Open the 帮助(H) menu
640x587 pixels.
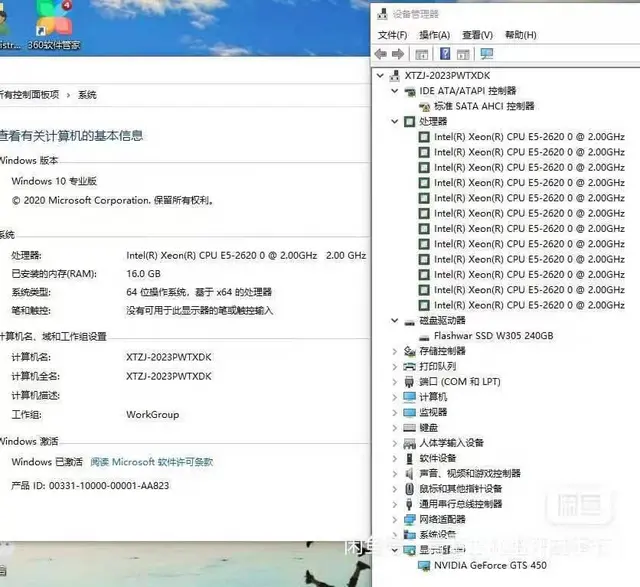coord(521,35)
